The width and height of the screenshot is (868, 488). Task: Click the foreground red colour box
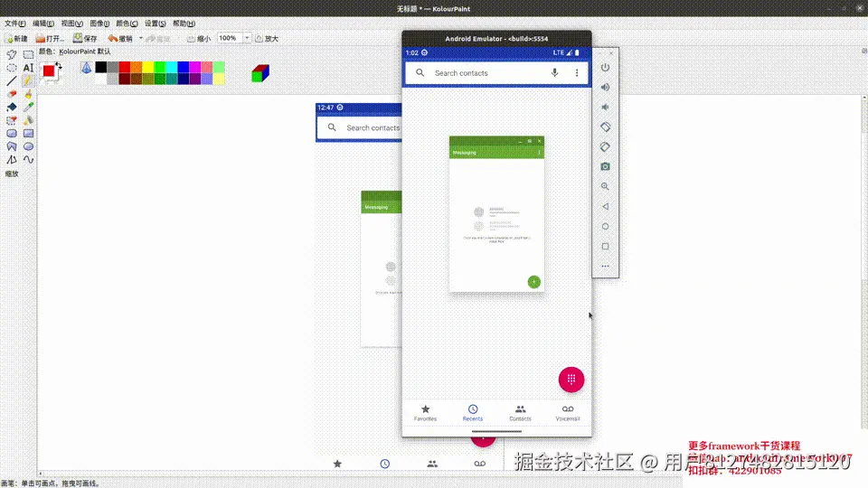pyautogui.click(x=49, y=70)
